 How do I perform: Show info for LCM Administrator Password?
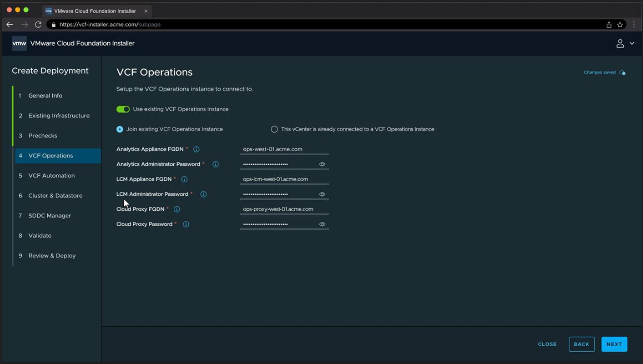point(203,194)
